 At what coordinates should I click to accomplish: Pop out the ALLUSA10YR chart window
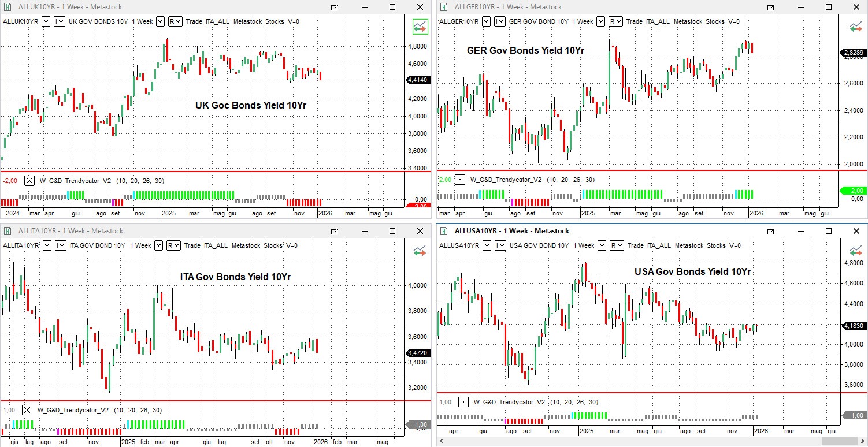[770, 231]
